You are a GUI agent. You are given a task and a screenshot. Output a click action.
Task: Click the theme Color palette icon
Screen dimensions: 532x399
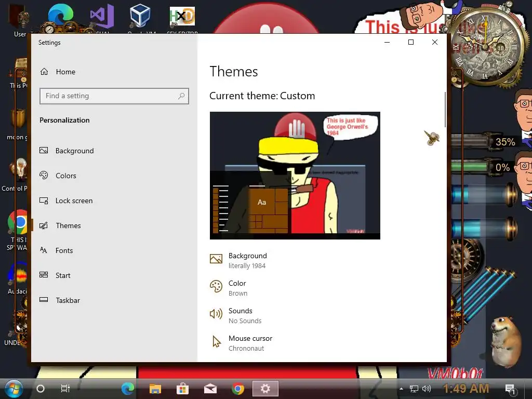coord(216,287)
